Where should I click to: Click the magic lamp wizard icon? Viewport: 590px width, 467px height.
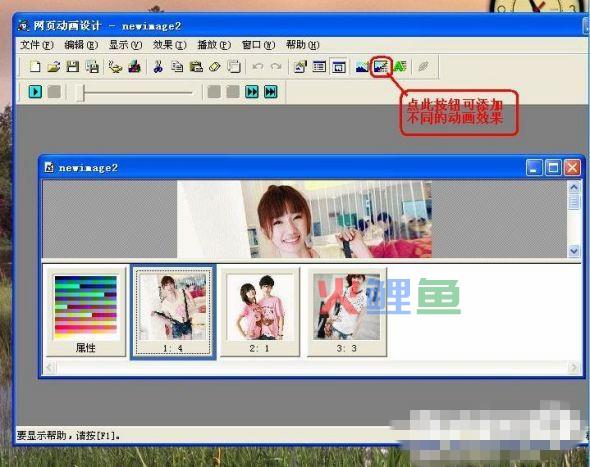[x=115, y=67]
